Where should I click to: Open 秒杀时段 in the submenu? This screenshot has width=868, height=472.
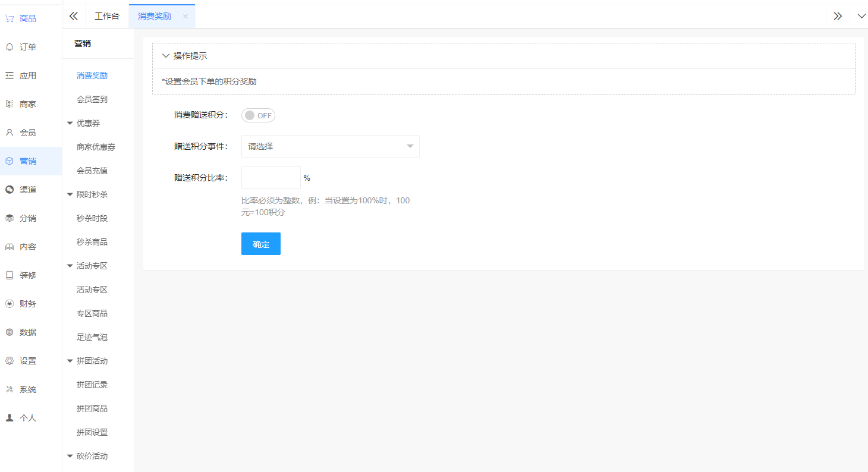(x=92, y=218)
